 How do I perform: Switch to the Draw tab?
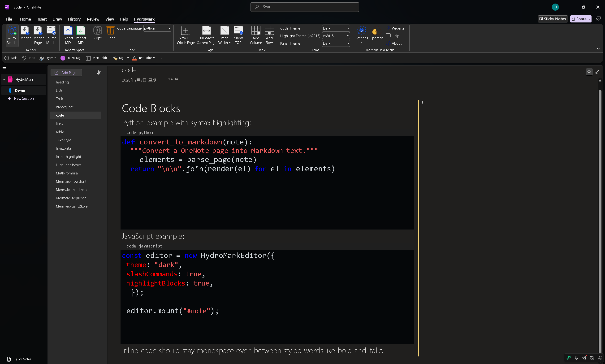[57, 19]
